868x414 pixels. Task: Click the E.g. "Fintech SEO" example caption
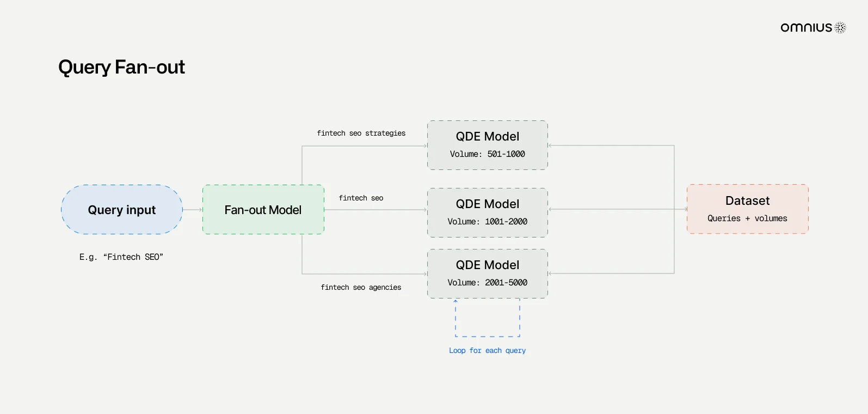[x=121, y=257]
